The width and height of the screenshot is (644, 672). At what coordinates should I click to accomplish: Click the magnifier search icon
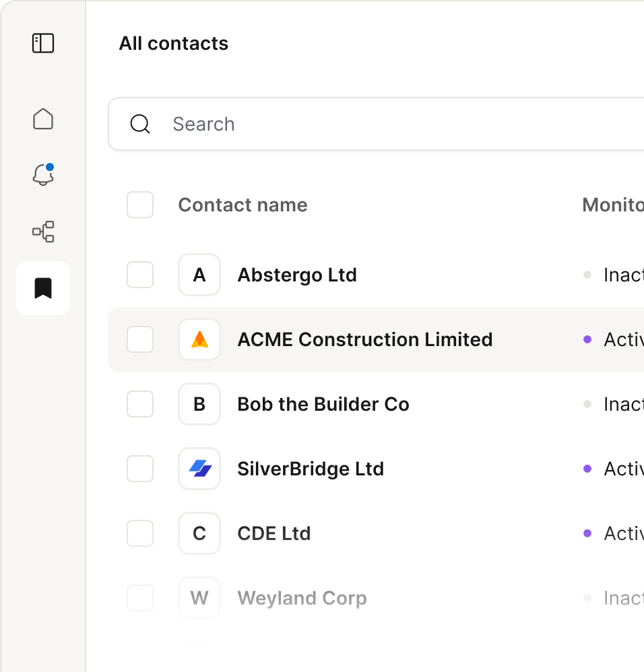[140, 124]
